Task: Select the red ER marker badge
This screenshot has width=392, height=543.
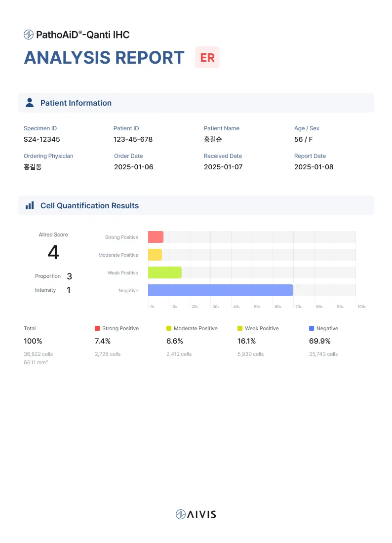Action: pyautogui.click(x=207, y=58)
